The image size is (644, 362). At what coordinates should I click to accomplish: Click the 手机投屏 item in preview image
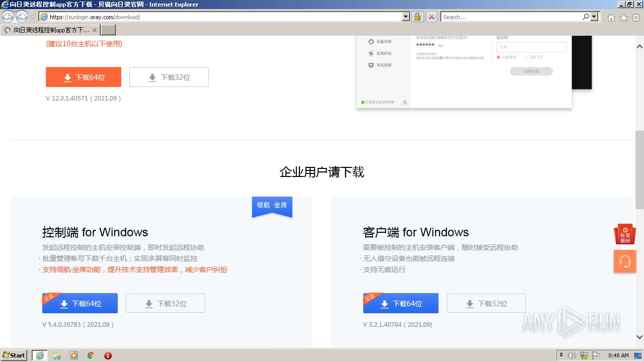click(x=380, y=65)
